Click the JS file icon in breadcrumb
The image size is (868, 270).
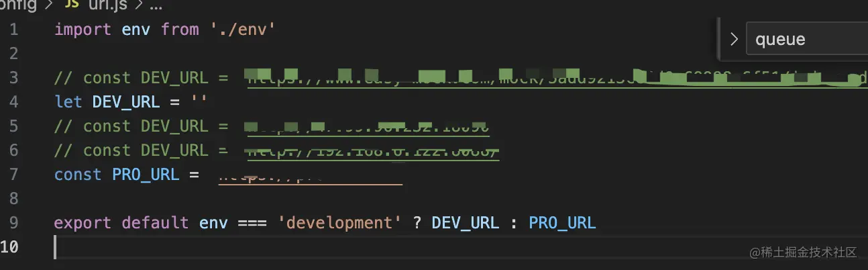point(71,6)
